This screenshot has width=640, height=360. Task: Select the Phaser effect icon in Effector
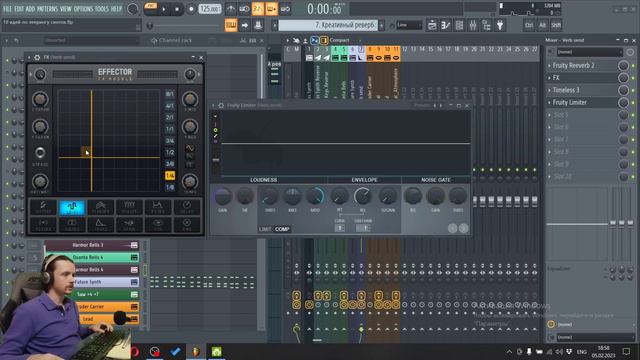coord(129,207)
